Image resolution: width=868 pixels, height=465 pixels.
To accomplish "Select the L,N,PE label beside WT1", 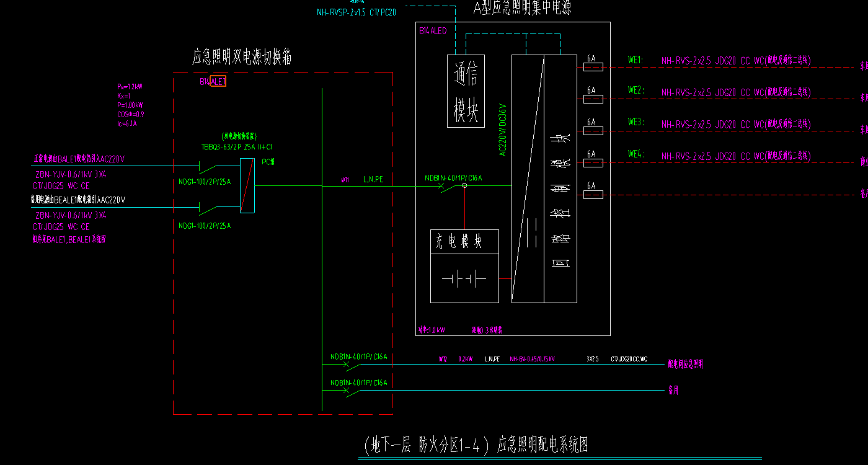I will (373, 179).
